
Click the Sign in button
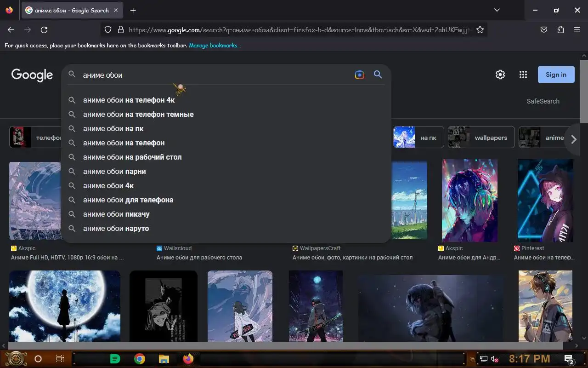pos(556,75)
